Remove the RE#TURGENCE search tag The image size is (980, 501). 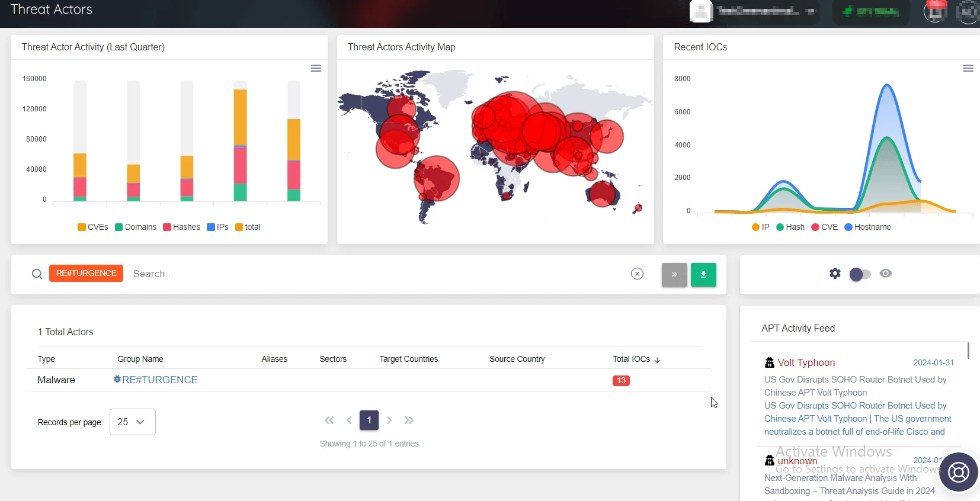(x=86, y=273)
